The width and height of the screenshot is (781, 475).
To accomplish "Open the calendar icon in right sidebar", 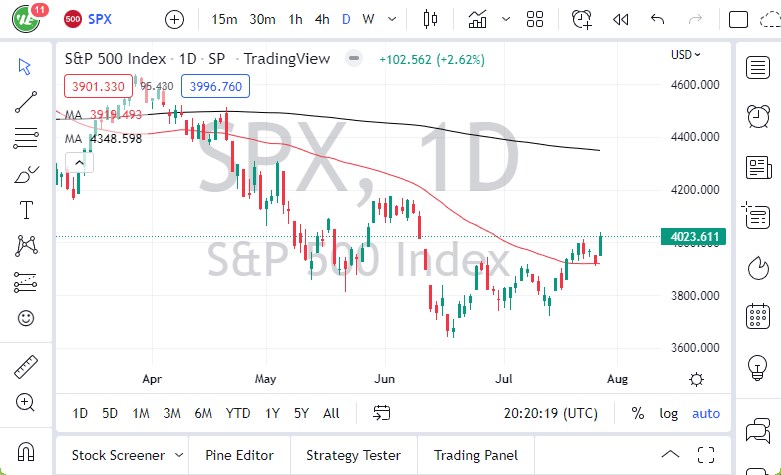I will pos(758,317).
